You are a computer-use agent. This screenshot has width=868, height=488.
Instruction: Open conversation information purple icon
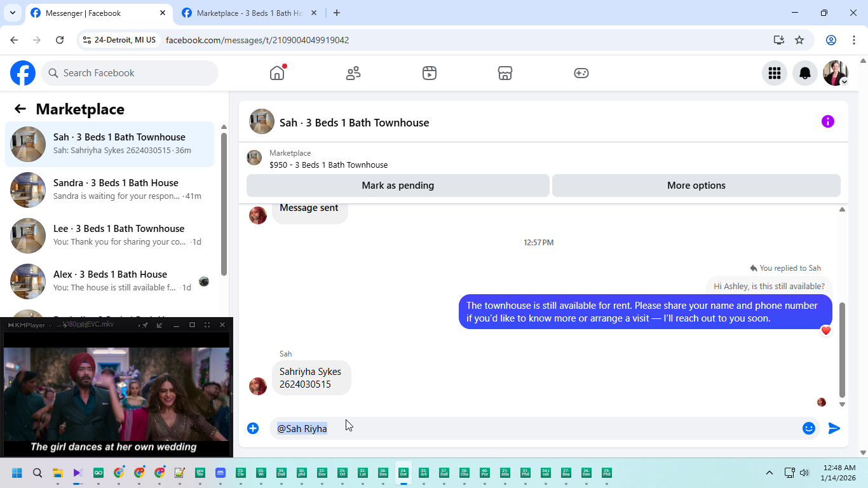coord(828,121)
